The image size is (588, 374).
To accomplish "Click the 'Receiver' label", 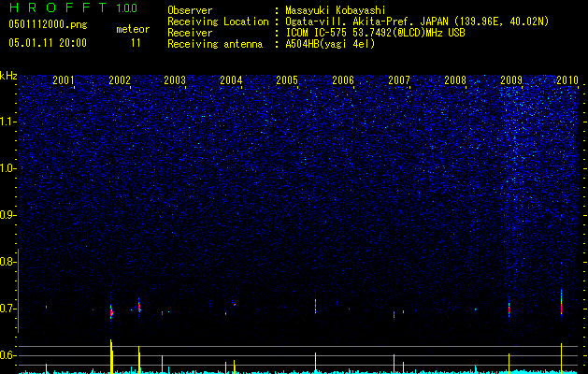I will (190, 33).
